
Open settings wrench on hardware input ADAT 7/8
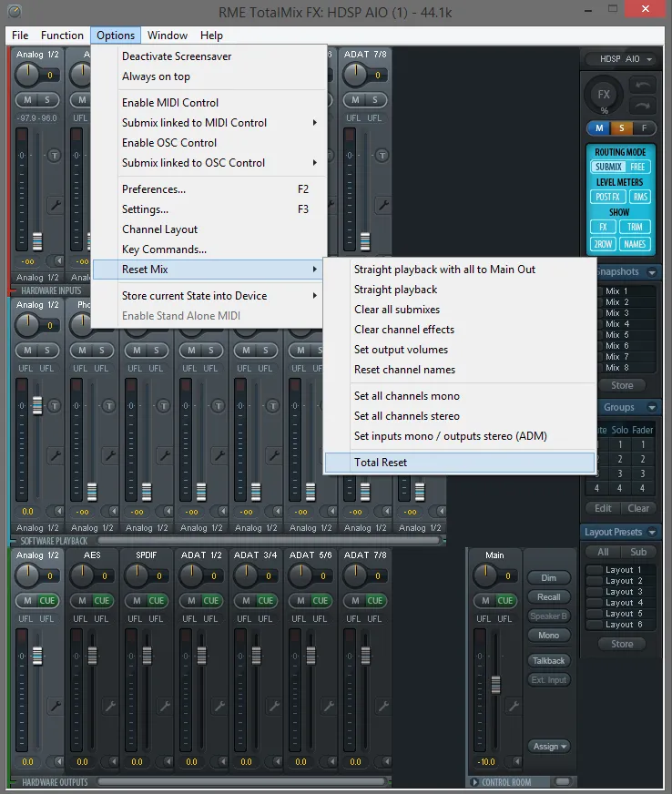382,205
